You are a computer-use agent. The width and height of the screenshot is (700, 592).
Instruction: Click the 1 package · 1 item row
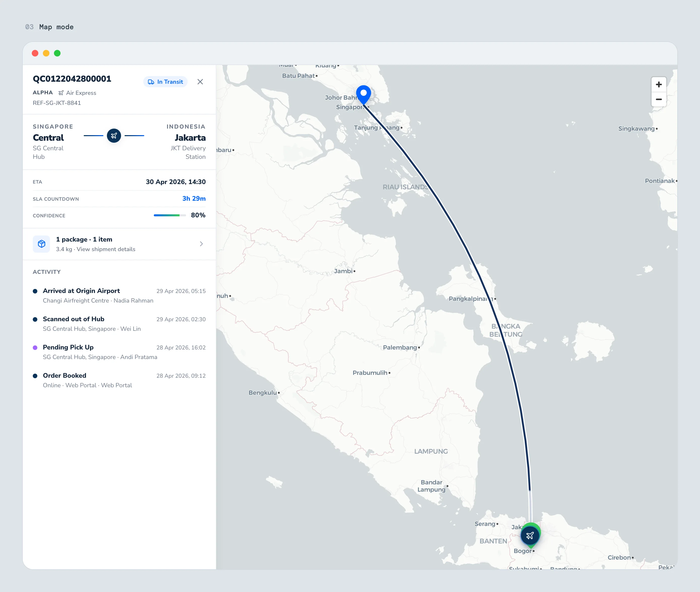click(119, 244)
